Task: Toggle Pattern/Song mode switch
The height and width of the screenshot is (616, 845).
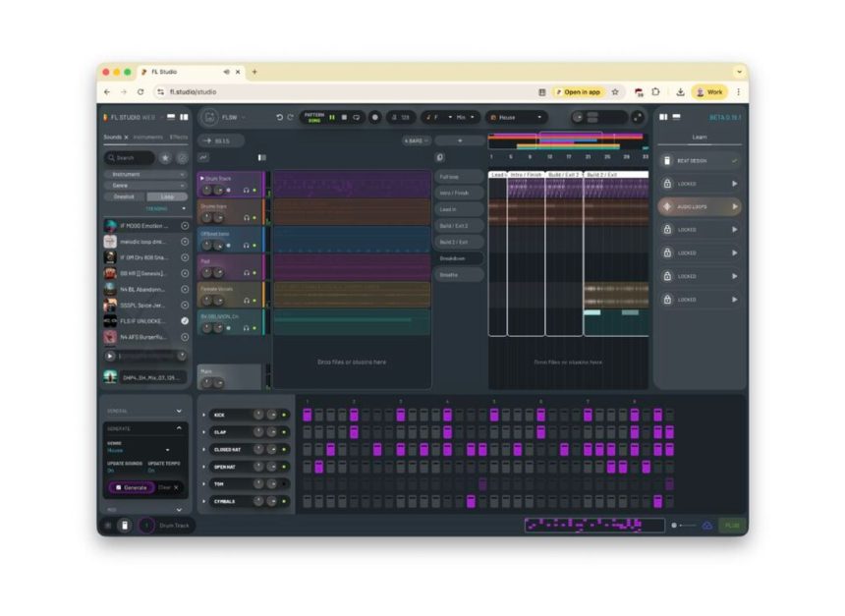Action: coord(314,117)
